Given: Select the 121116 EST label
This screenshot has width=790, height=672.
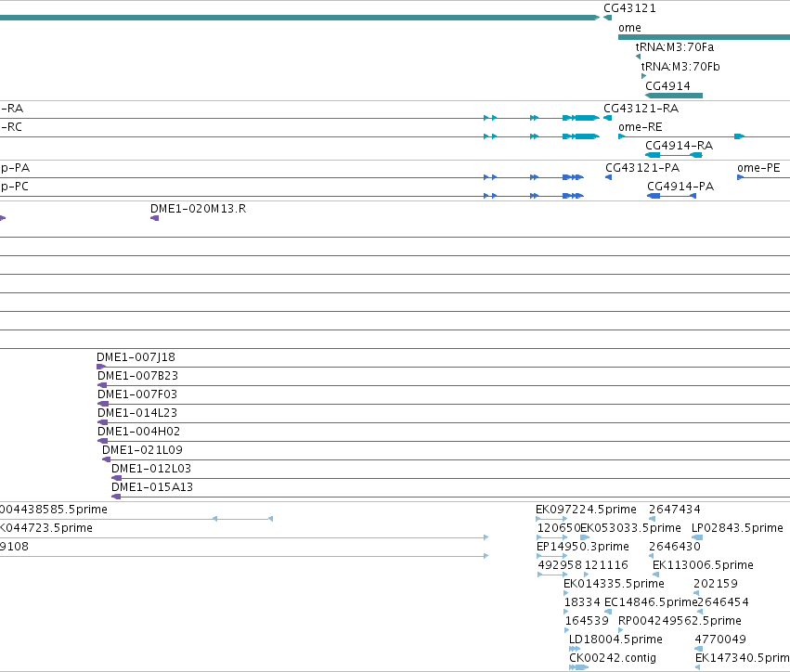Looking at the screenshot, I should point(606,565).
